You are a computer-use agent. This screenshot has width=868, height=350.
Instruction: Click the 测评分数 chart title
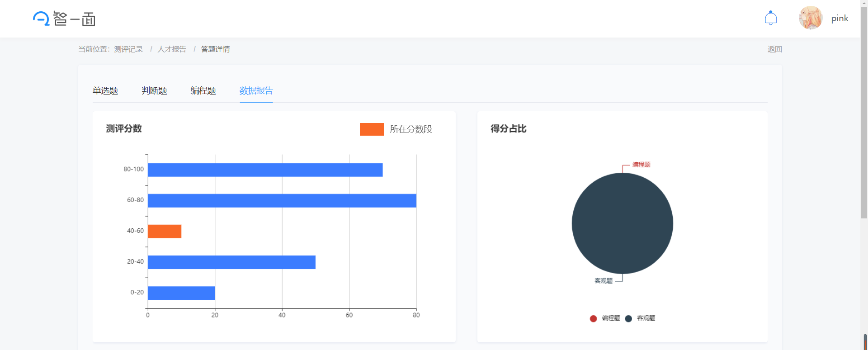(124, 128)
